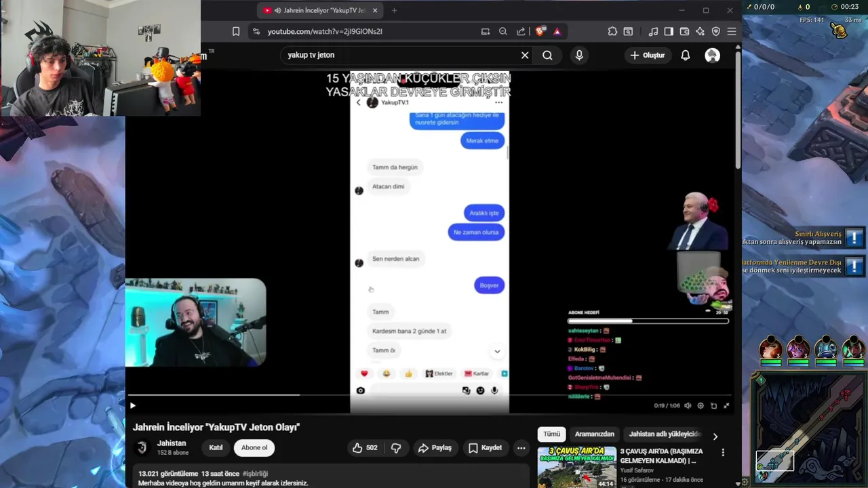
Task: Click the Kaydet save button
Action: 486,447
